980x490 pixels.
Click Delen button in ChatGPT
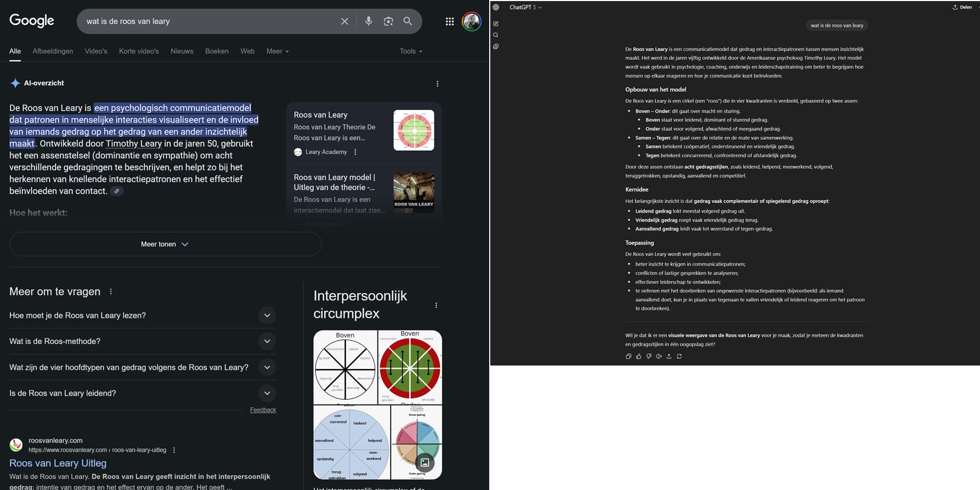tap(962, 7)
